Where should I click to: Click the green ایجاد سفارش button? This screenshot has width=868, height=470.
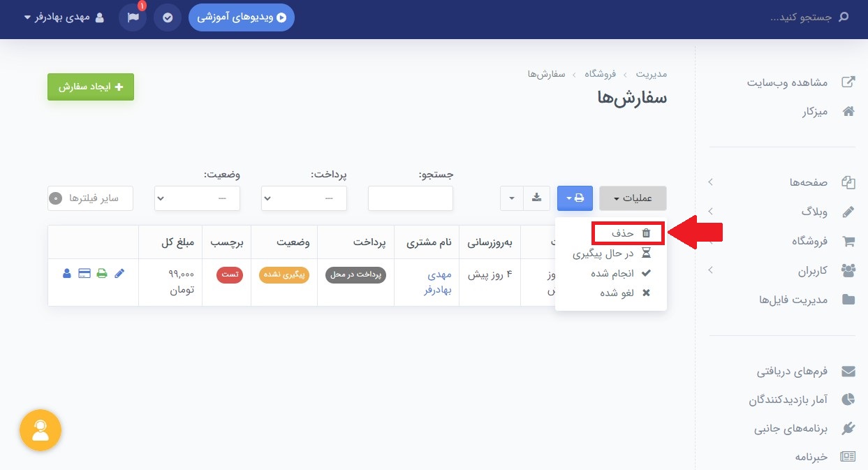90,87
